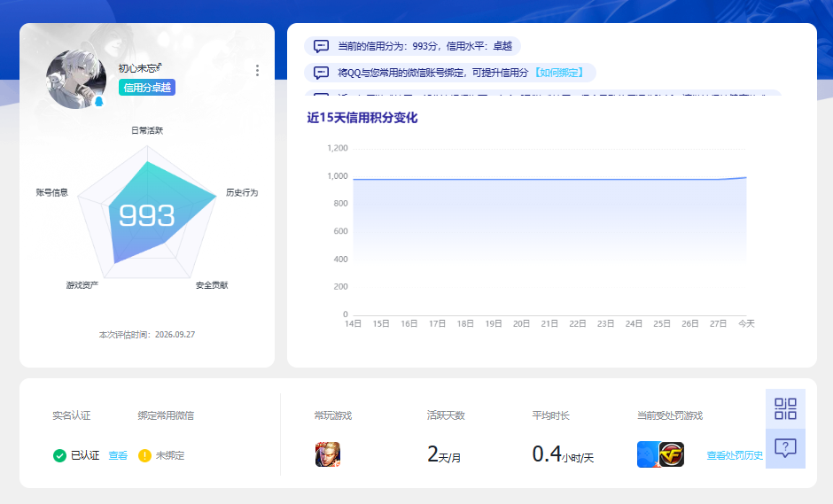Screen dimensions: 833x504
Task: Click the 27日 label on chart axis
Action: tap(718, 323)
